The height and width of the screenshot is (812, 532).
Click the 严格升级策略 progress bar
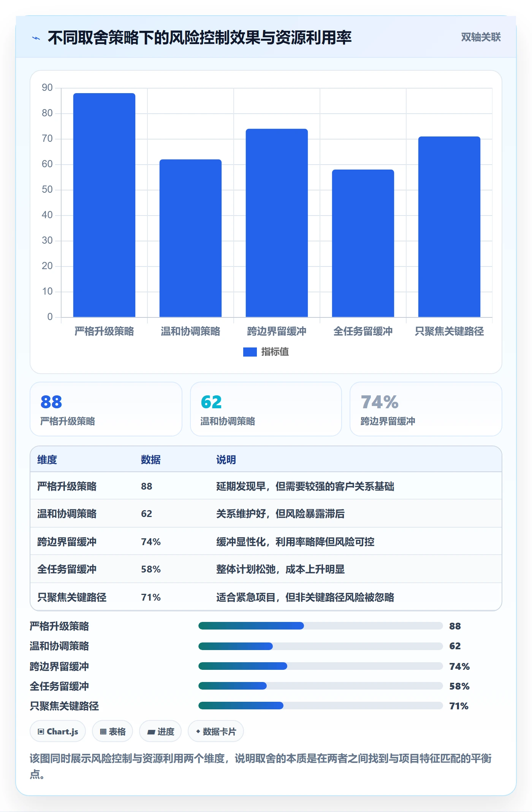coord(321,626)
